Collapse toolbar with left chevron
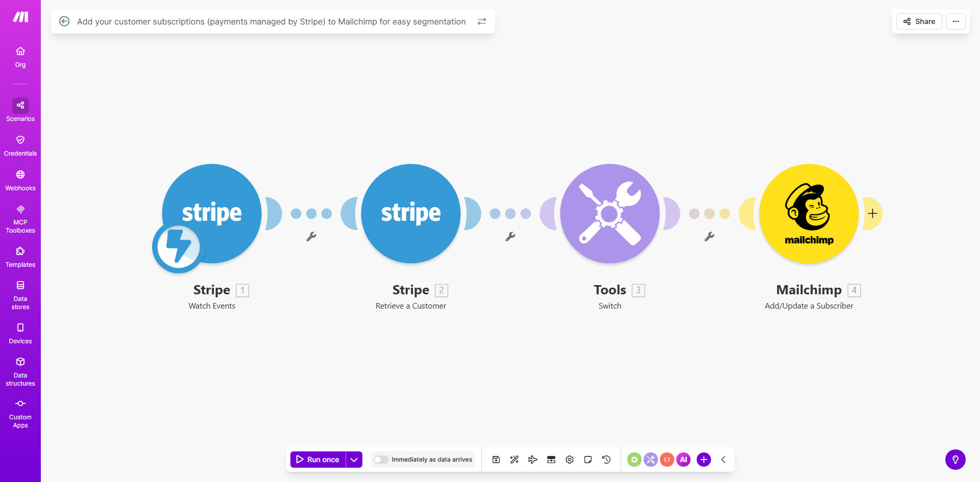Viewport: 980px width, 482px height. click(723, 460)
